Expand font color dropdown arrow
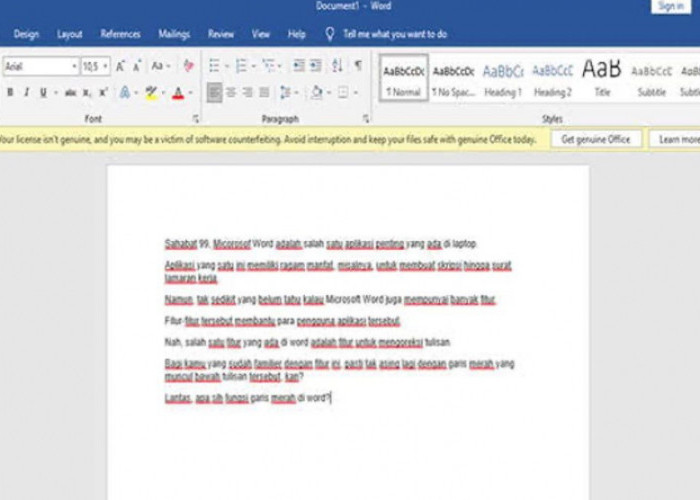This screenshot has width=700, height=500. (x=190, y=93)
